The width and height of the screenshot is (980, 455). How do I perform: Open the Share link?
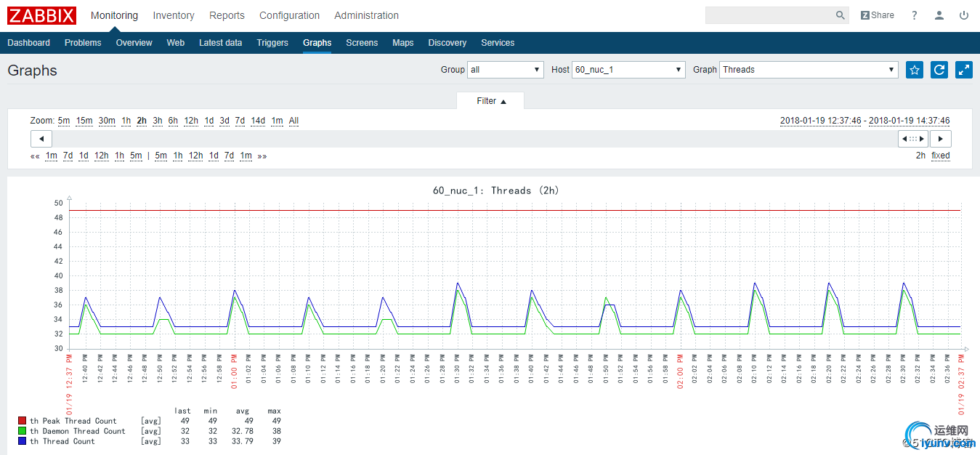878,15
